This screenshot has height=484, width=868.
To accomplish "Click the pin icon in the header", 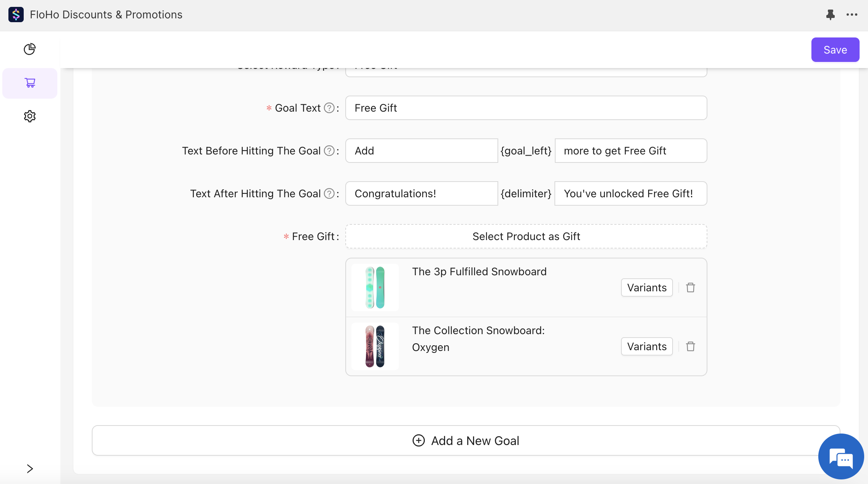I will [830, 15].
